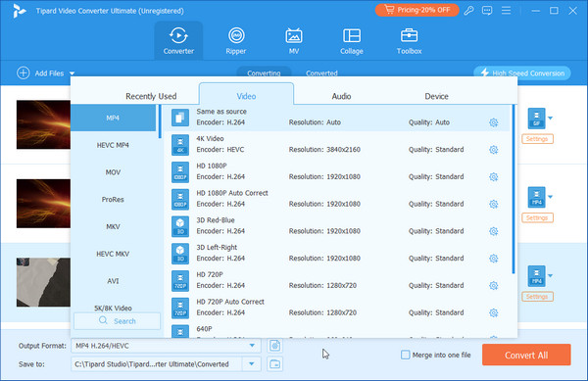Switch to the Device tab

pos(436,96)
